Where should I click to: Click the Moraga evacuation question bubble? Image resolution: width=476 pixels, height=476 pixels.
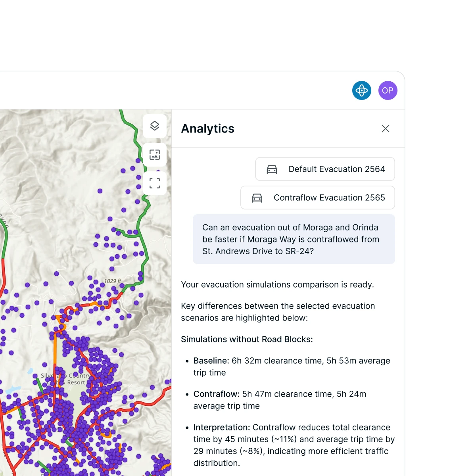point(294,239)
